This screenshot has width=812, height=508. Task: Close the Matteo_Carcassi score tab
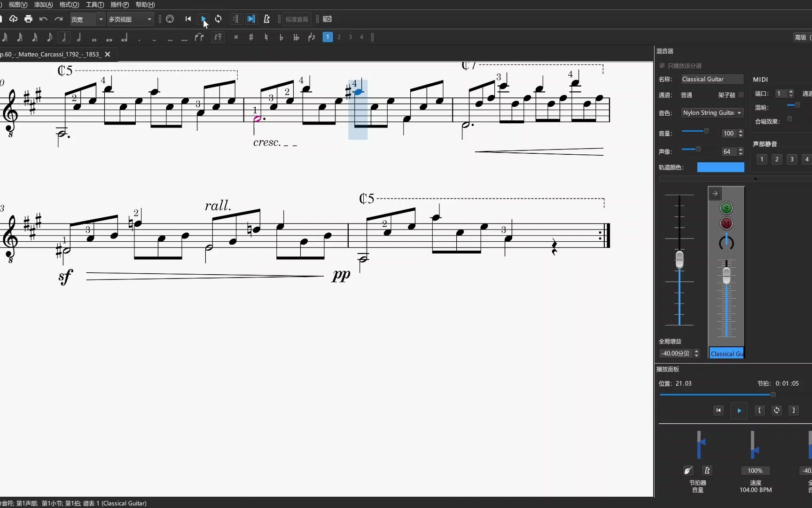click(x=108, y=54)
